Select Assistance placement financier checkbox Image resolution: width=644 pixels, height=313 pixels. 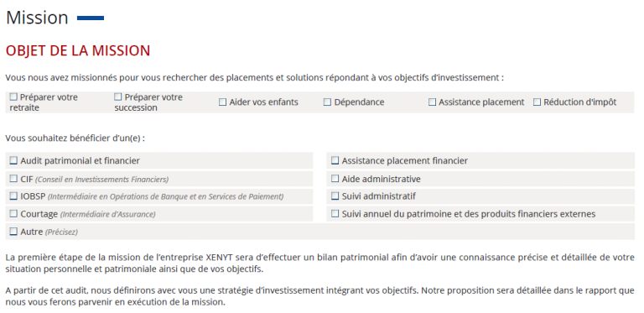point(335,160)
